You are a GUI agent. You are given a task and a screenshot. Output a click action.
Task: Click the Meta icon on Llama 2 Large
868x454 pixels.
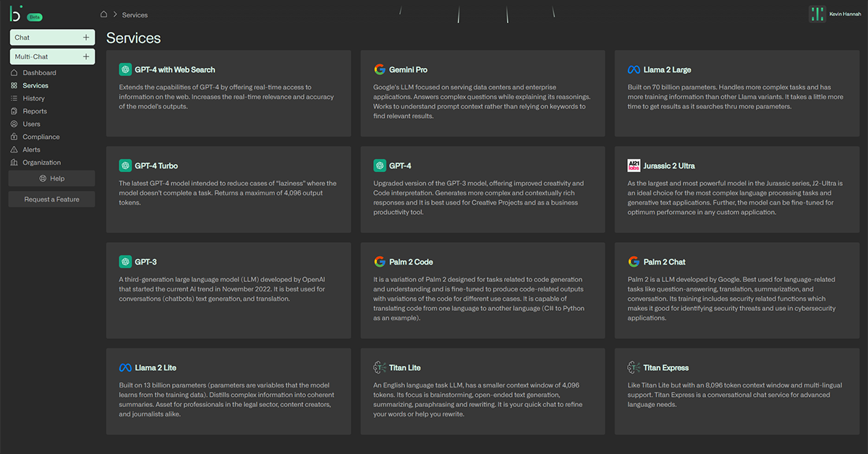pos(634,70)
